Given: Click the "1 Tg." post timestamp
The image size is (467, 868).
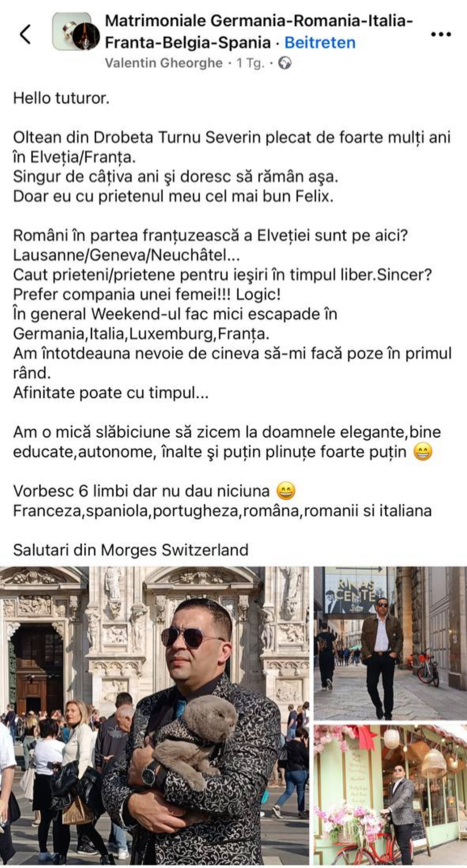Looking at the screenshot, I should 250,63.
